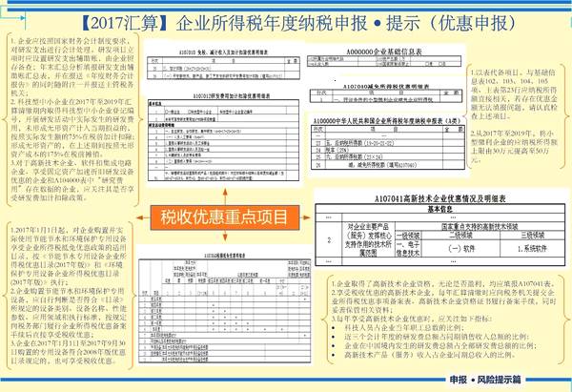The width and height of the screenshot is (572, 392).
Task: Click the note beginning 1.以表代备项目
Action: (514, 94)
